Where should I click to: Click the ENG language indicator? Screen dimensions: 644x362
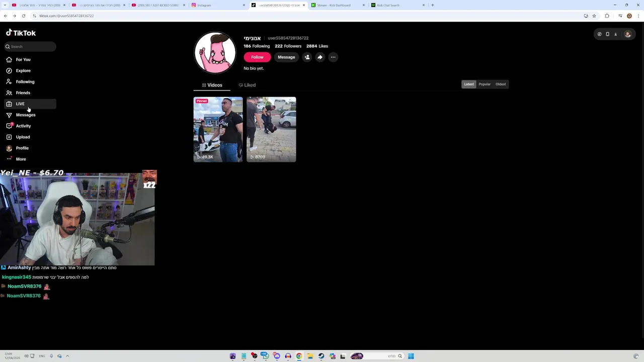[42, 356]
